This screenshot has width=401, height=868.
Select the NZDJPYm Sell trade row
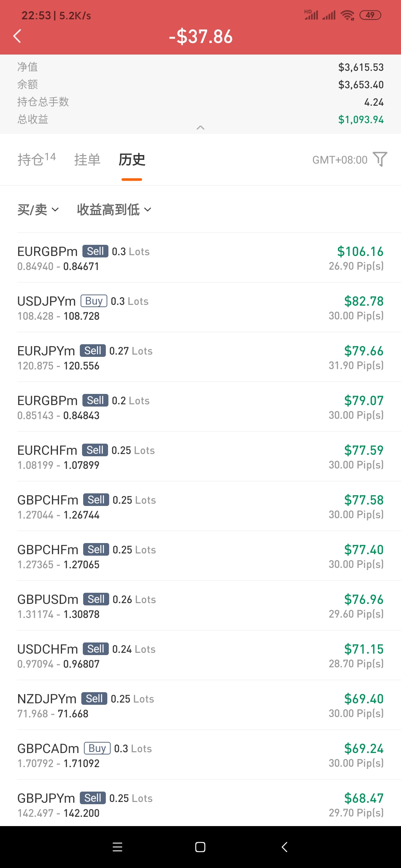[x=200, y=705]
